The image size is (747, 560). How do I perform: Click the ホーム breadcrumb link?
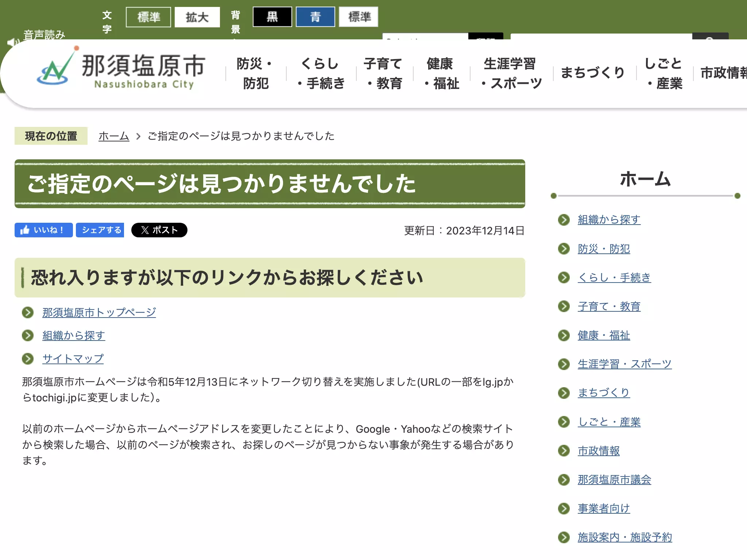[x=114, y=136]
